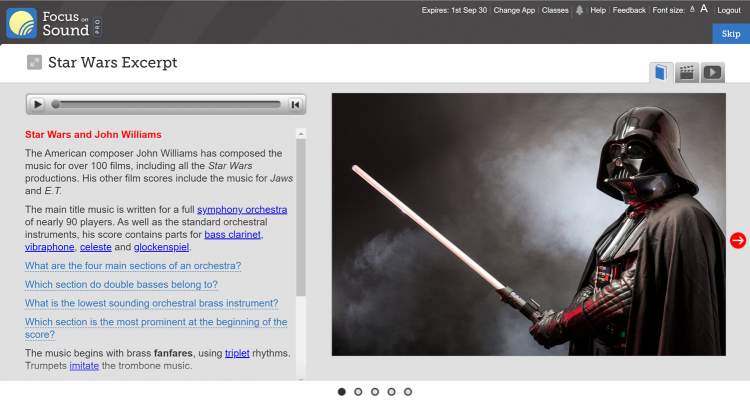Viewport: 750px width, 411px height.
Task: Open the glockenspiel link
Action: coord(161,247)
